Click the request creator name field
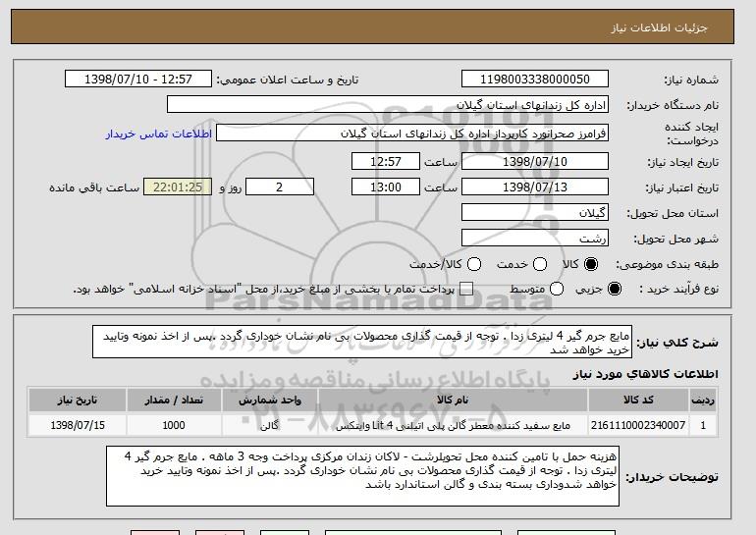The width and height of the screenshot is (756, 535). (x=412, y=134)
